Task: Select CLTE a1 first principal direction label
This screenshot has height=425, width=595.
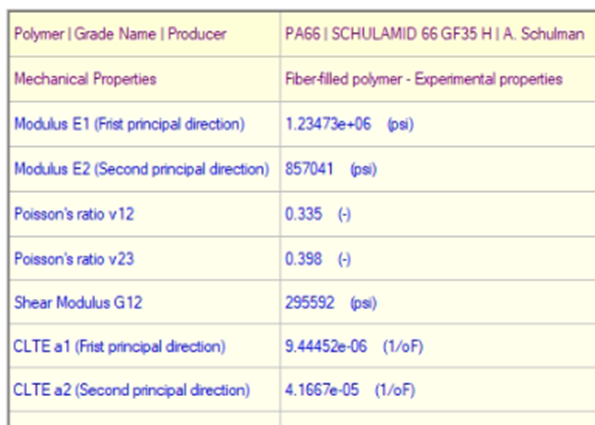Action: point(120,346)
